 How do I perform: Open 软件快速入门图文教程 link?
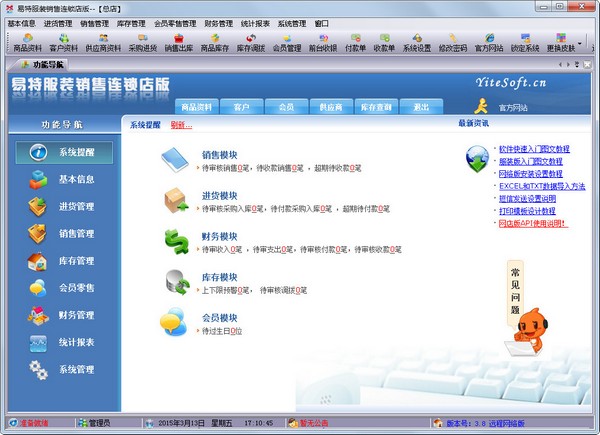point(534,149)
